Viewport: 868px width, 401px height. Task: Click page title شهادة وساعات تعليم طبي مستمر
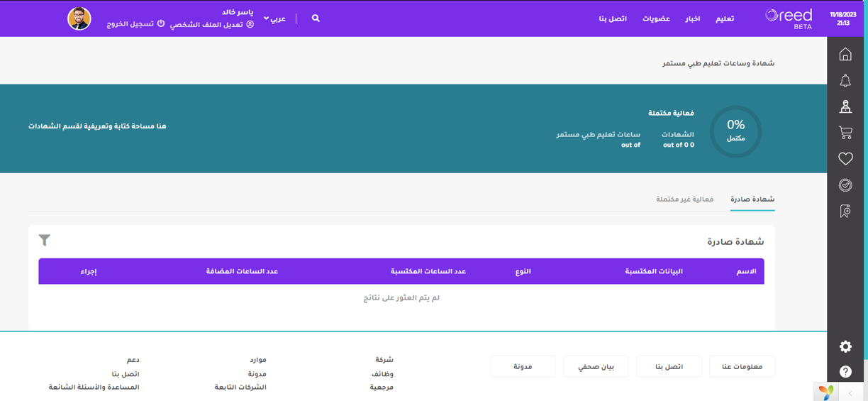[718, 64]
